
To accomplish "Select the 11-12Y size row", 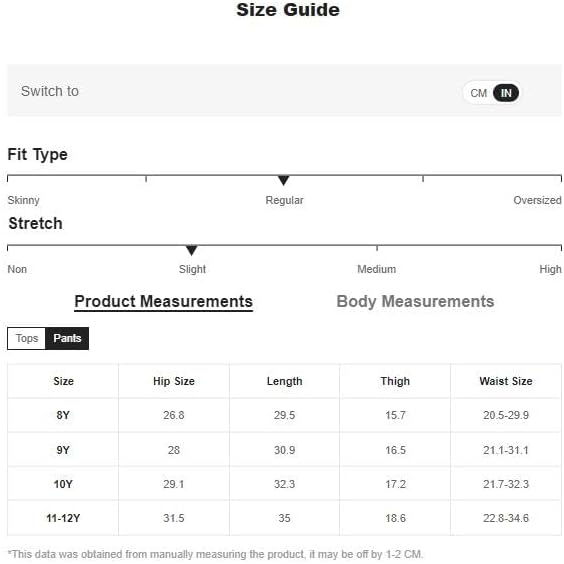I will point(284,518).
